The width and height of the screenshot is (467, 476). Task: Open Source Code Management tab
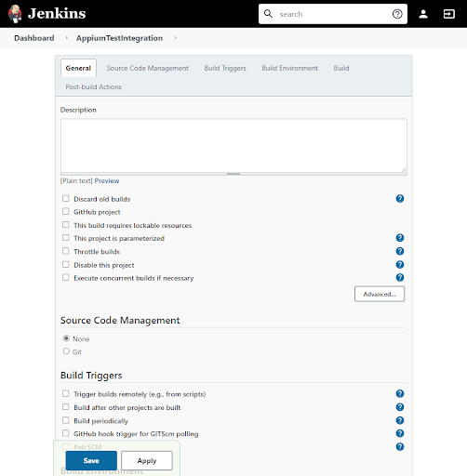148,68
